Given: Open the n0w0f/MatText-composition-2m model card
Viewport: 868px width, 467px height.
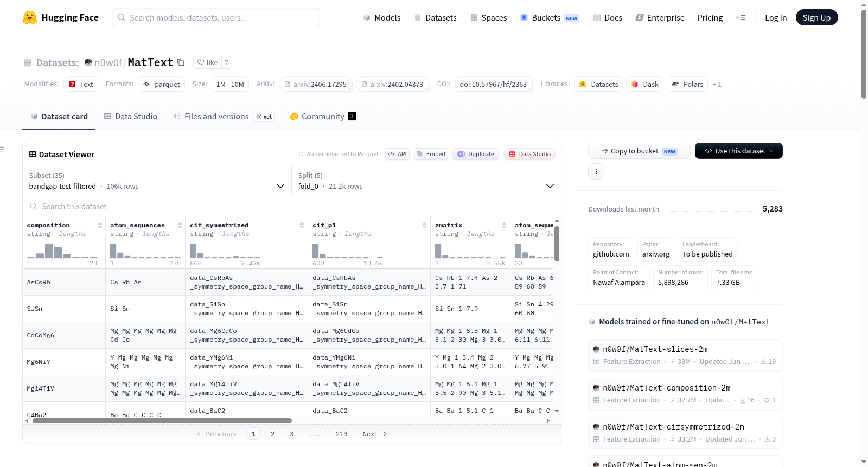Looking at the screenshot, I should pyautogui.click(x=685, y=393).
